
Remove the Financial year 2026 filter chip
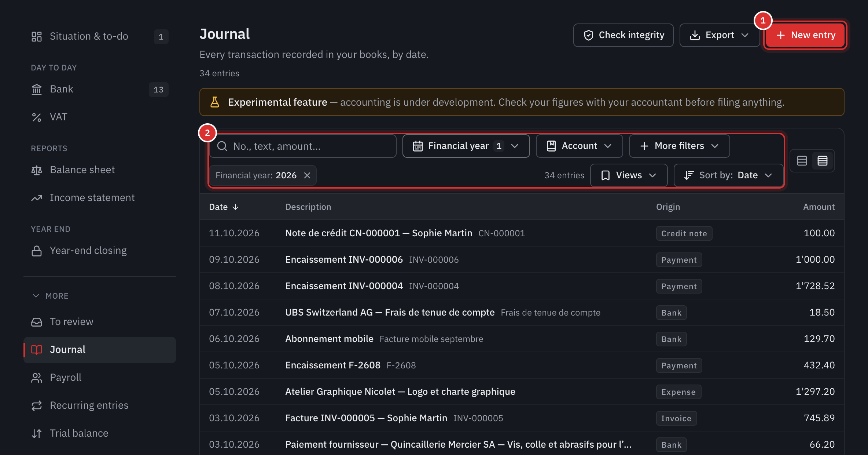coord(307,175)
